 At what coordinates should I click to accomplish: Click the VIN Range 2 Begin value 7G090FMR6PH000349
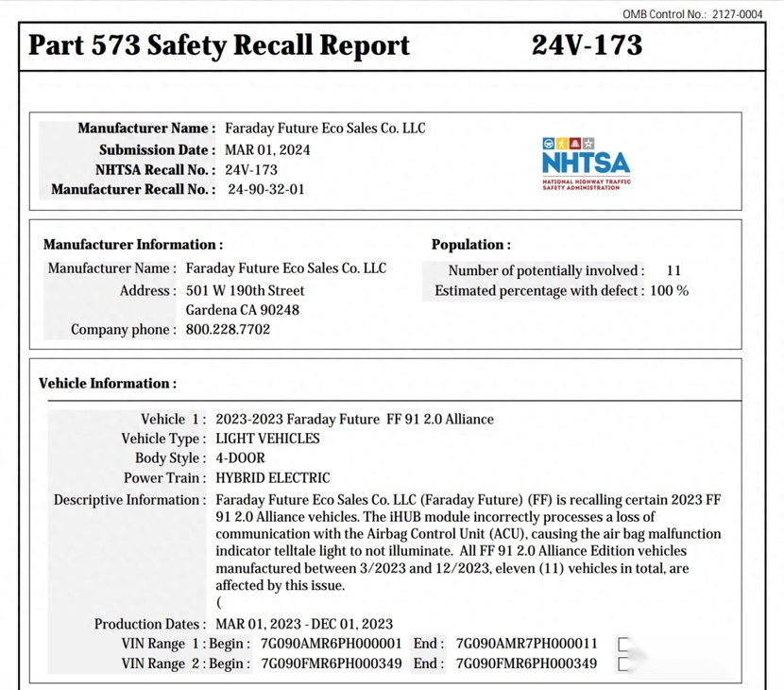click(x=331, y=663)
